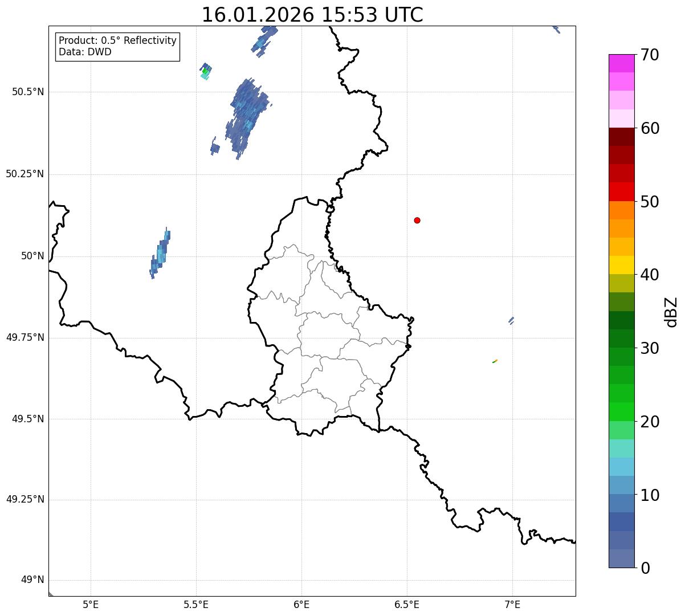This screenshot has width=685, height=616.
Task: Click the dBZ colorbar axis label
Action: (x=671, y=312)
